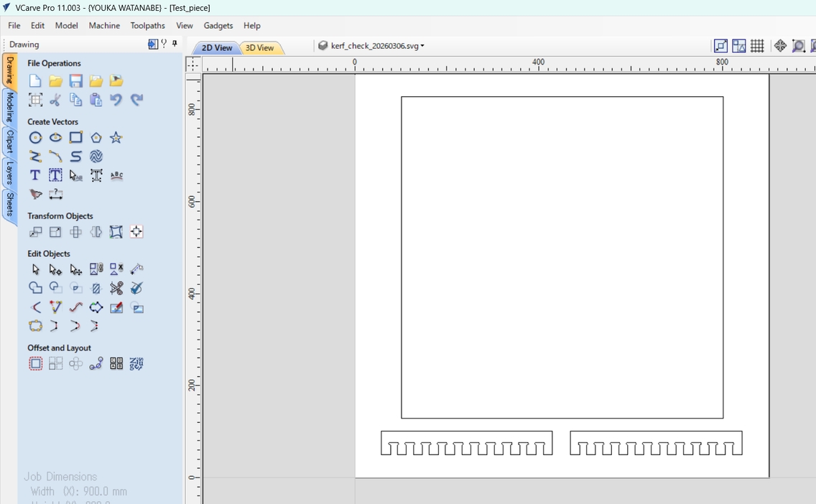Open the Measure tool

pyautogui.click(x=136, y=269)
